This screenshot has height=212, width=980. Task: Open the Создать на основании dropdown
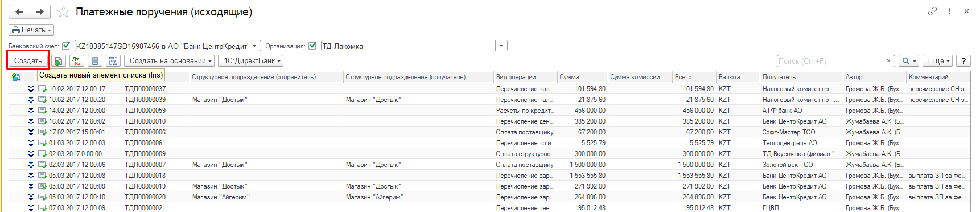[170, 61]
